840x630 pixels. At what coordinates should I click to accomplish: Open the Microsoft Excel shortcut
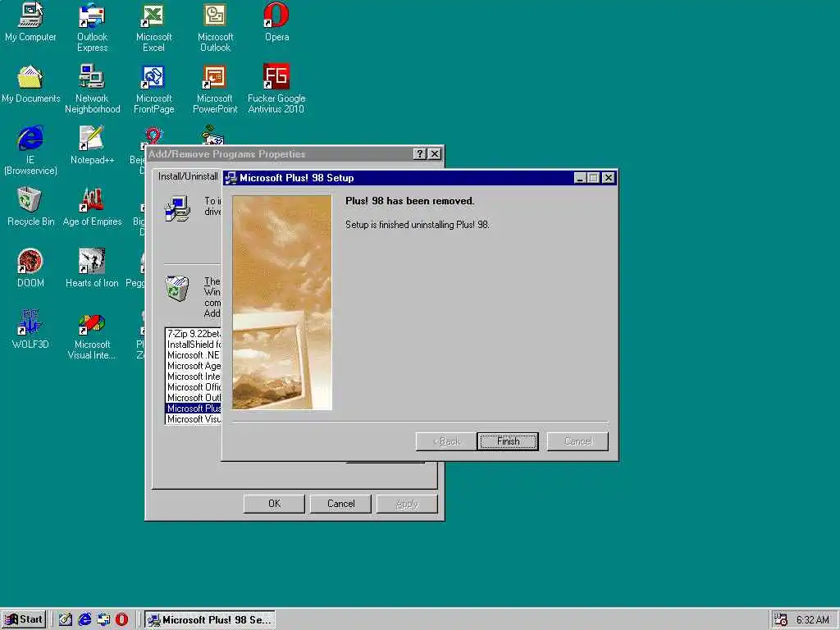153,27
